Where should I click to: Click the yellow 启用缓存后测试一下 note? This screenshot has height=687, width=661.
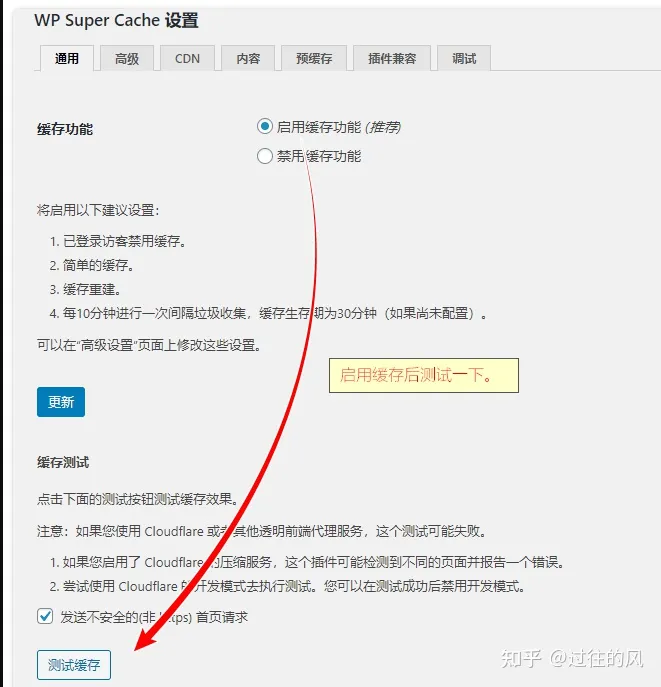tap(424, 375)
